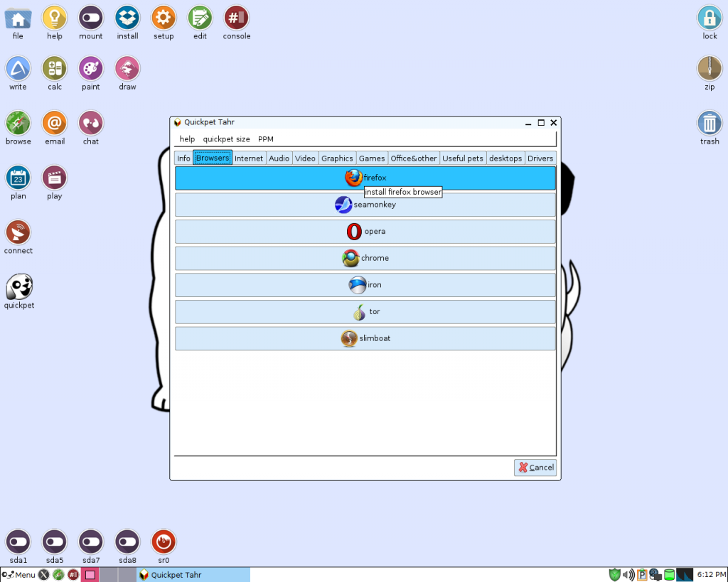Open the Audio tab
Image resolution: width=728 pixels, height=582 pixels.
coord(279,158)
